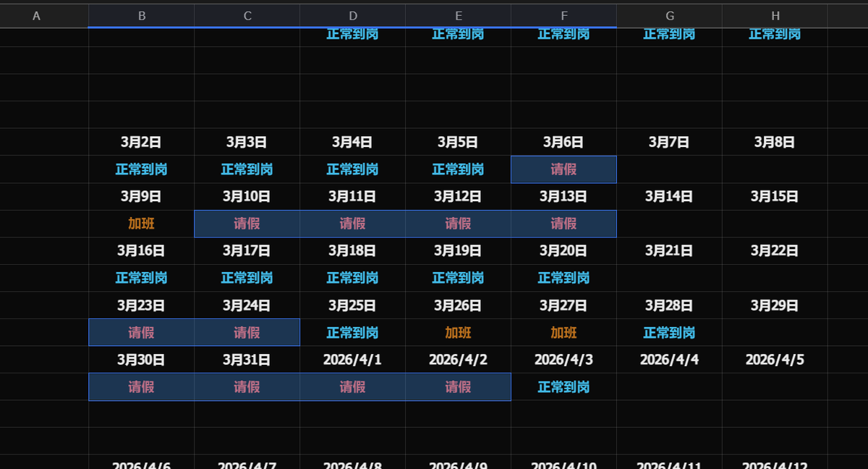The width and height of the screenshot is (868, 469).
Task: Click the 3月5日 date cell
Action: [459, 142]
